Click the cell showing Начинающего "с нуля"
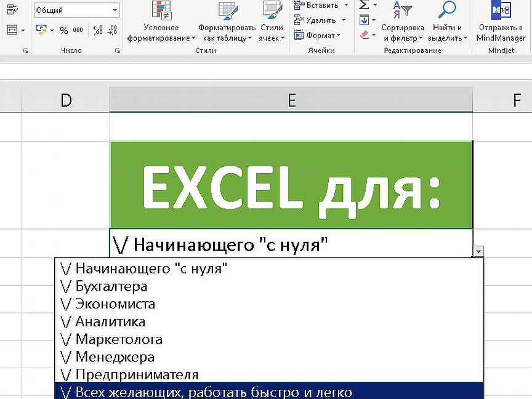 pos(291,244)
